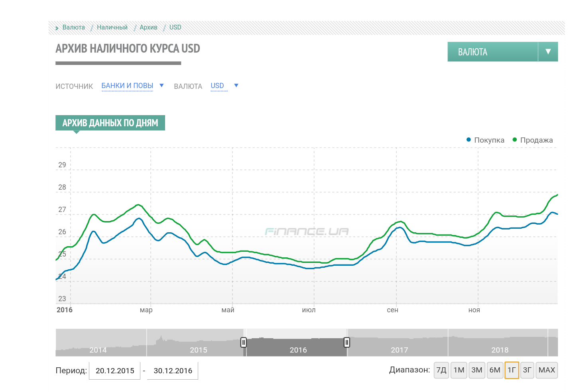Toggle the Покупка series in the legend

485,140
